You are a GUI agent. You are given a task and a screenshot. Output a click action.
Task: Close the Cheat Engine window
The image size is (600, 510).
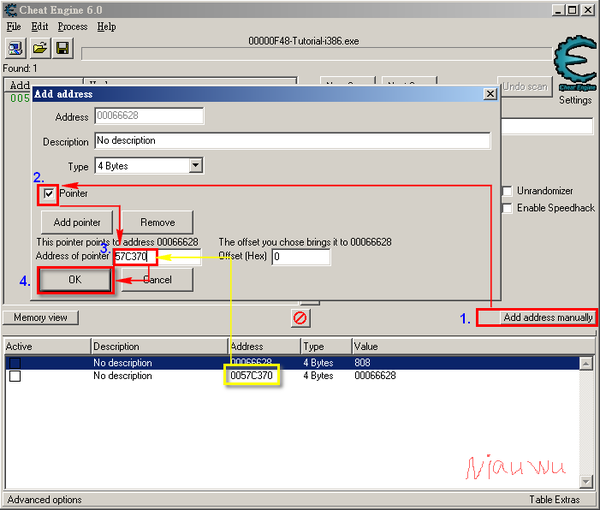coord(588,10)
